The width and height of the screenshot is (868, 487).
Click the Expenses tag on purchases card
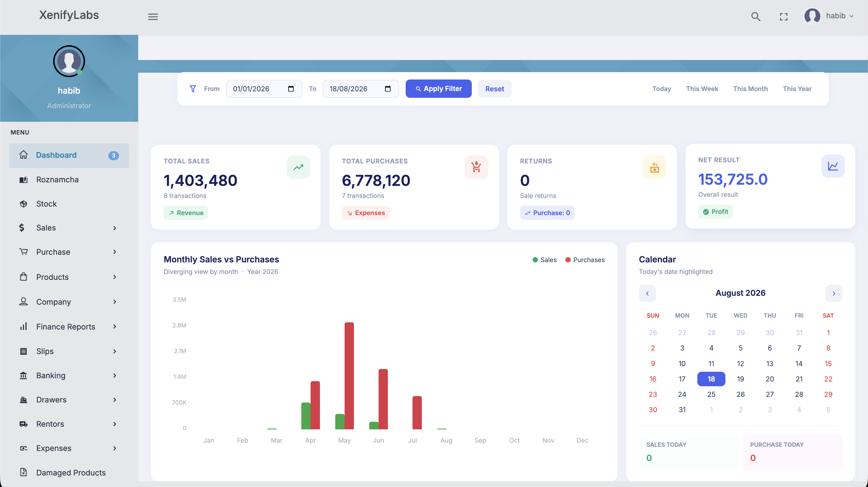[366, 213]
